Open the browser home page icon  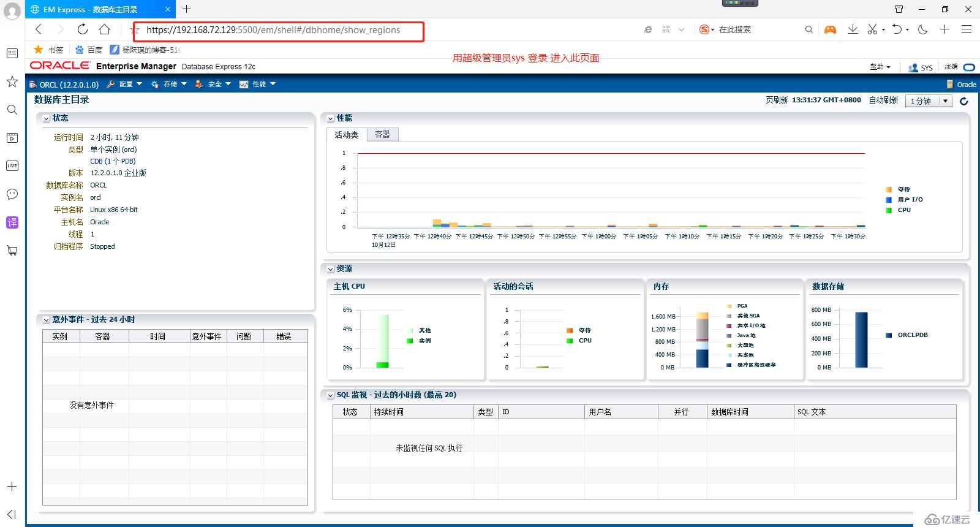click(105, 29)
